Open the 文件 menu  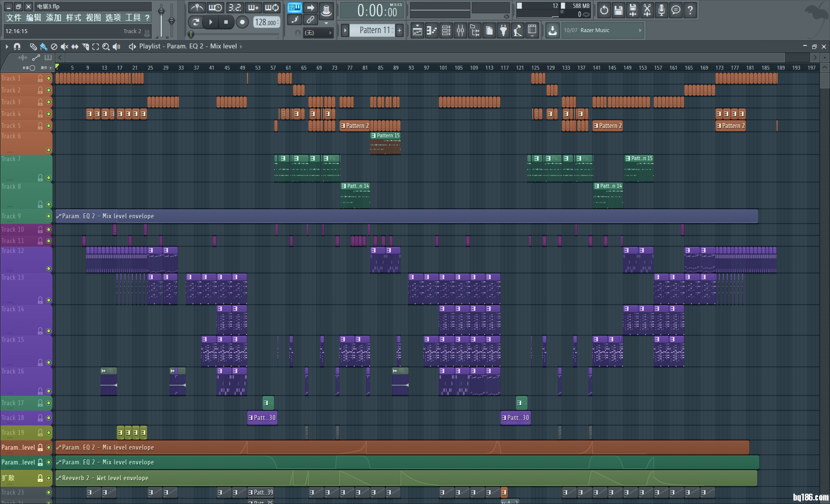point(14,18)
